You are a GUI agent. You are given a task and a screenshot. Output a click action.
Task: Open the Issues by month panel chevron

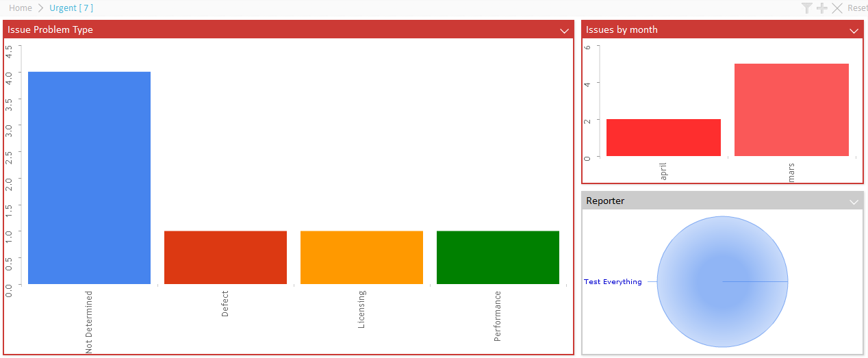[854, 31]
